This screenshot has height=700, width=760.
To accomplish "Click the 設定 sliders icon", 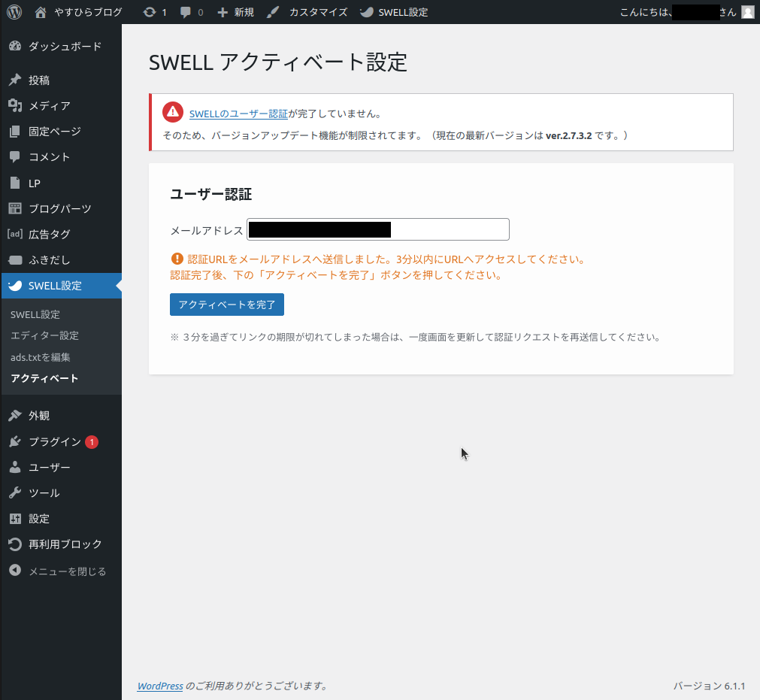I will coord(15,519).
